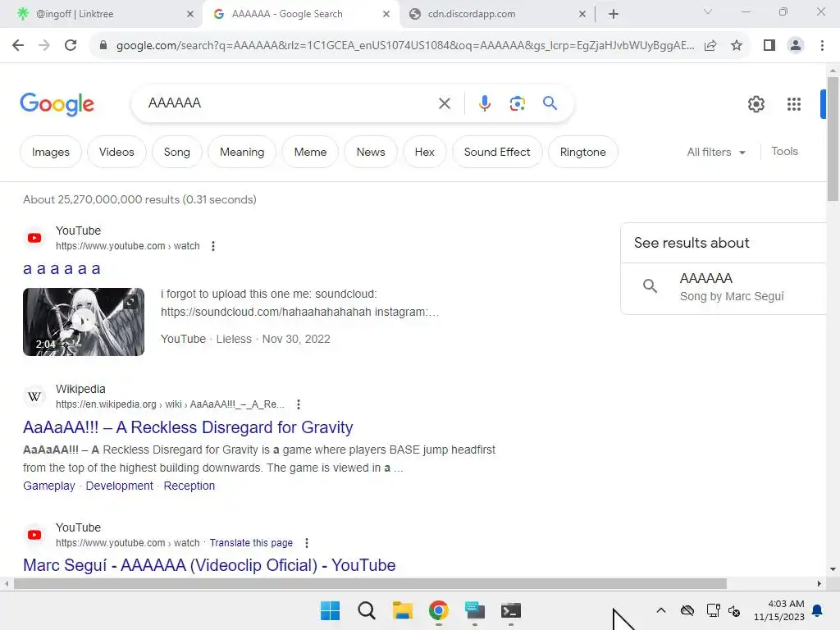Filter results by Videos
This screenshot has width=840, height=630.
point(116,152)
